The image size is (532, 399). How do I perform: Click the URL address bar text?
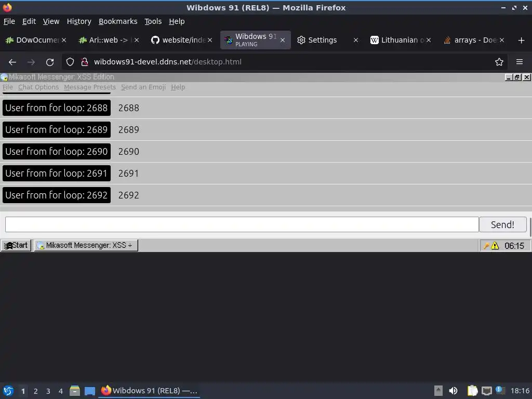(168, 62)
